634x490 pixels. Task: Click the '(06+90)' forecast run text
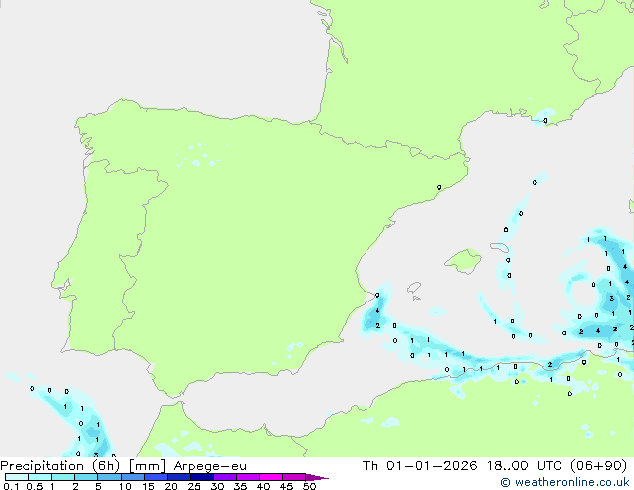pos(598,465)
